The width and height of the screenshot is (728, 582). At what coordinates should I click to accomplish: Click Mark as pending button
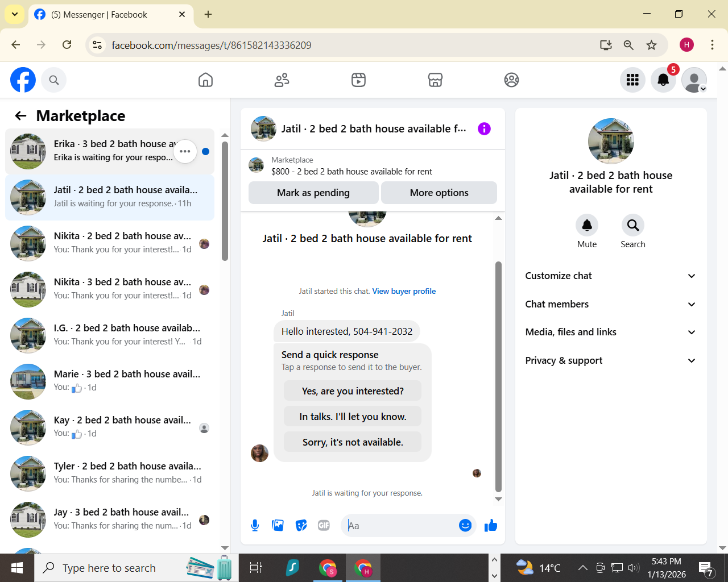click(313, 193)
